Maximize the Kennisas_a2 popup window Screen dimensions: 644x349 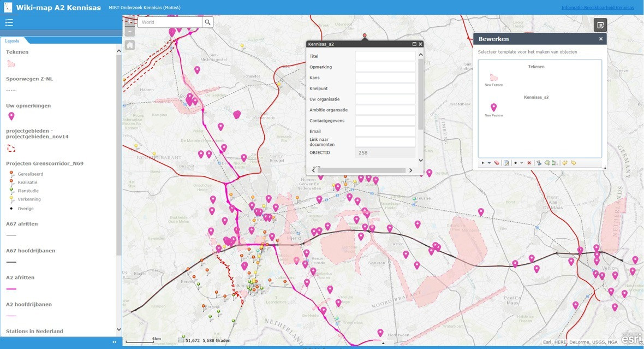(414, 44)
